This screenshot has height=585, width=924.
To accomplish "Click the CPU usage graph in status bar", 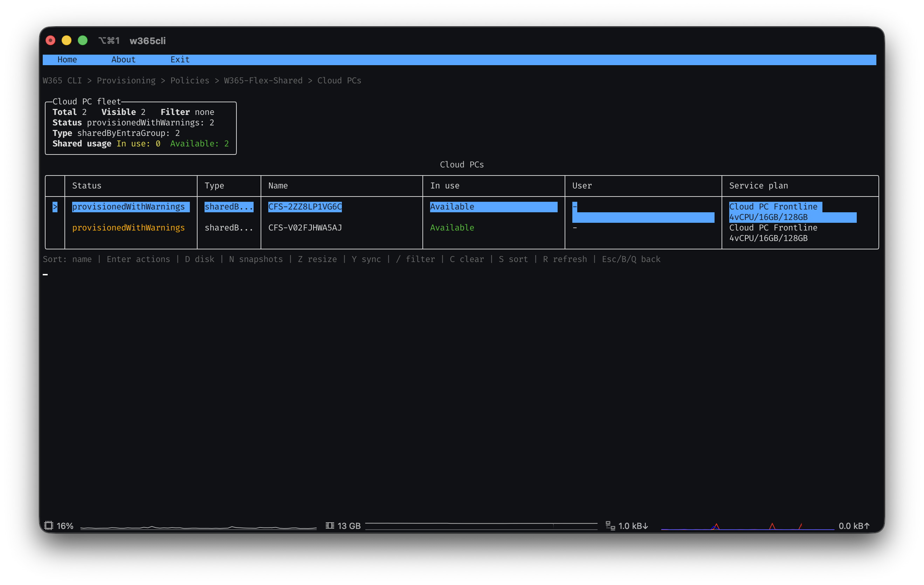I will click(x=198, y=528).
